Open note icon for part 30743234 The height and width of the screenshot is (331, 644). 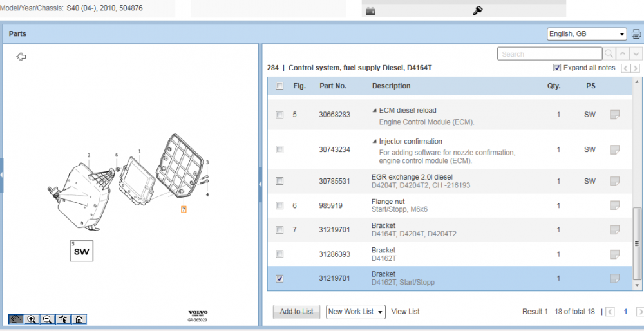point(614,149)
